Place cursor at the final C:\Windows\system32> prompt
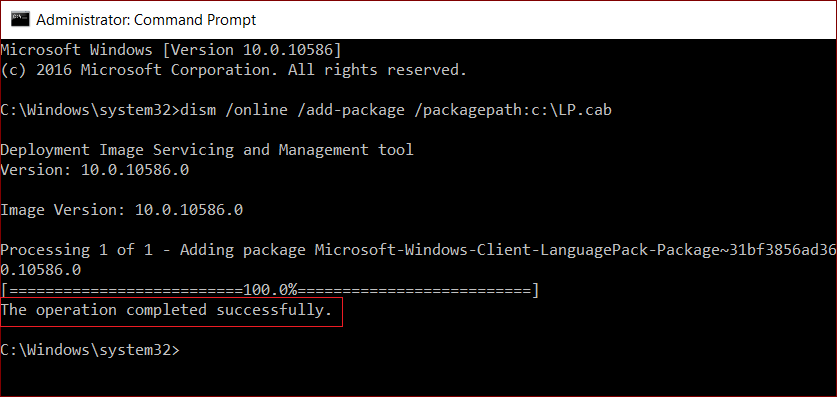 (x=90, y=350)
